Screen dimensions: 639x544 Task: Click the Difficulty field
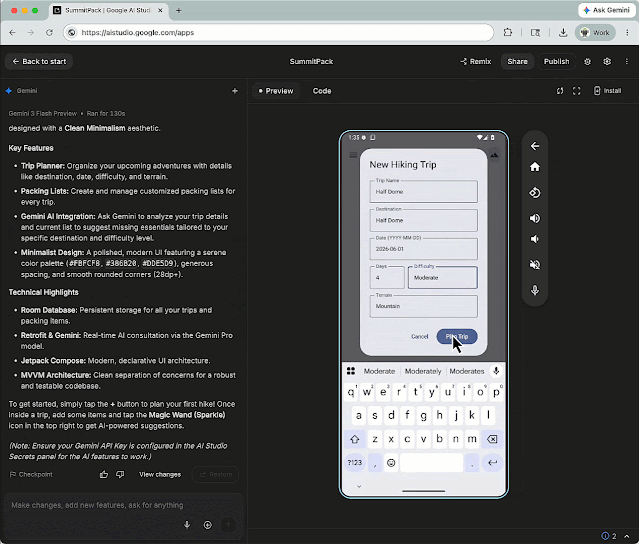[x=443, y=278]
